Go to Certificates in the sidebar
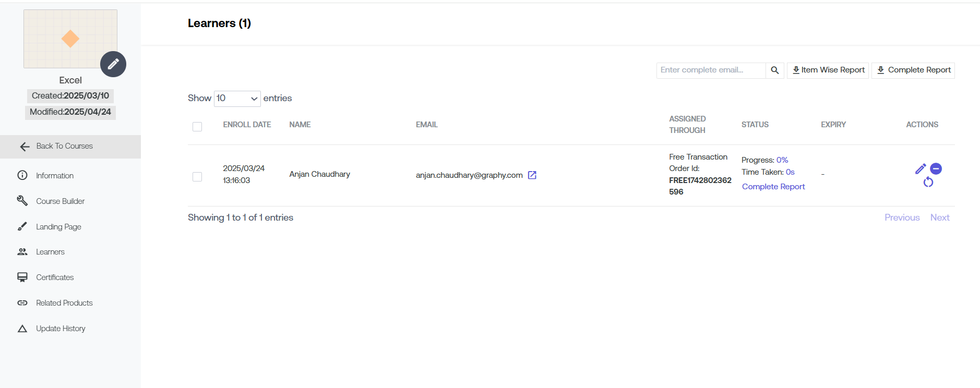The width and height of the screenshot is (980, 388). coord(55,277)
